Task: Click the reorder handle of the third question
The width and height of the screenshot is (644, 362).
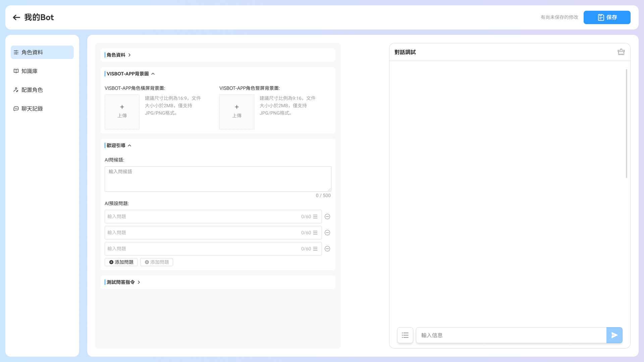Action: click(315, 249)
